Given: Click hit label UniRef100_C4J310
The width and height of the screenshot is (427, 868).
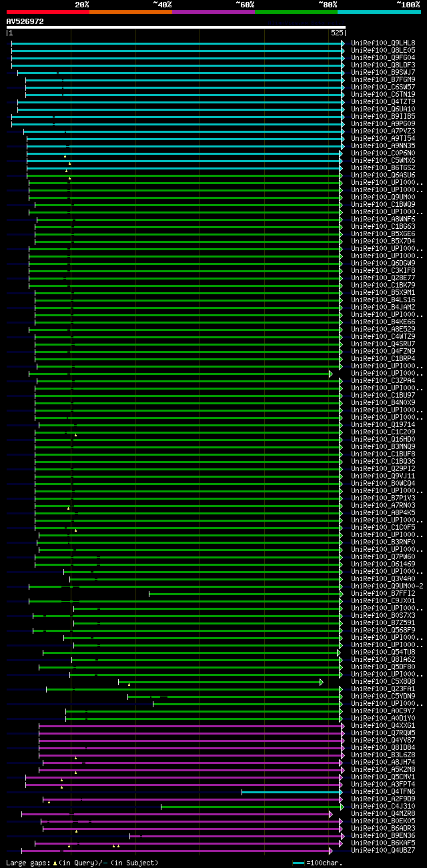Looking at the screenshot, I should pos(383,807).
